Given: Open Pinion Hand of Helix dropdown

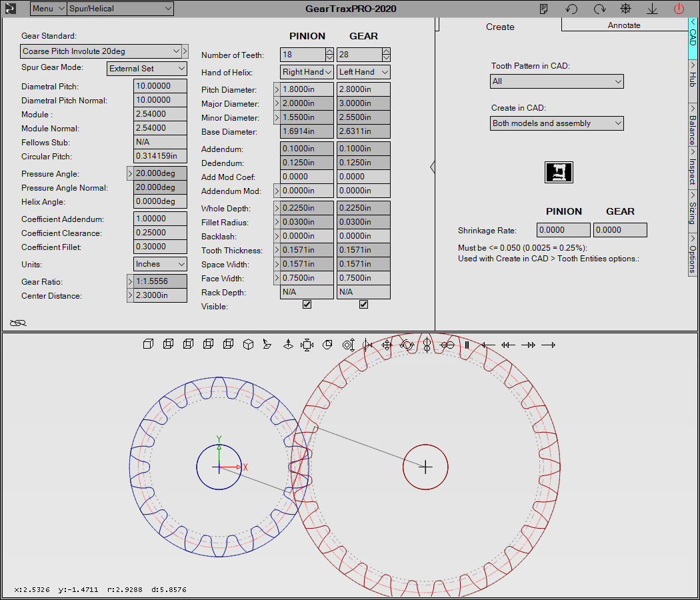Looking at the screenshot, I should [x=307, y=72].
